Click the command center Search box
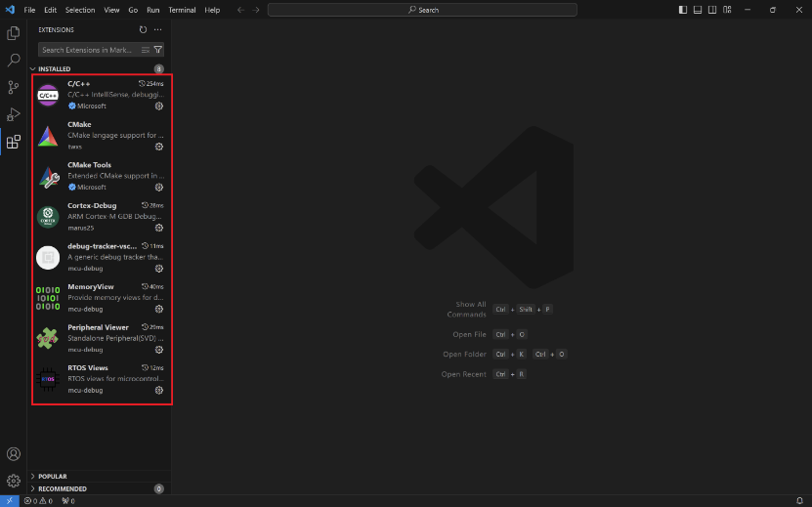Screen dimensions: 812x507 click(422, 10)
